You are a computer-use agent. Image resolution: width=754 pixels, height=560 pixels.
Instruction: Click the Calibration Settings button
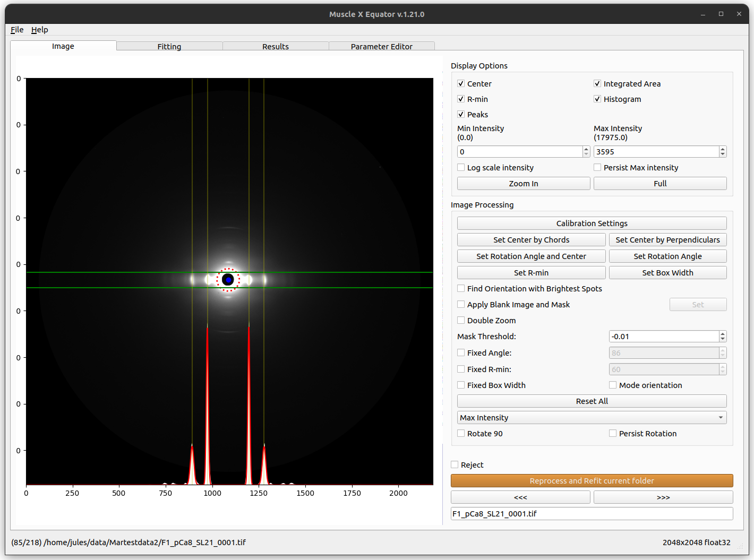point(592,223)
